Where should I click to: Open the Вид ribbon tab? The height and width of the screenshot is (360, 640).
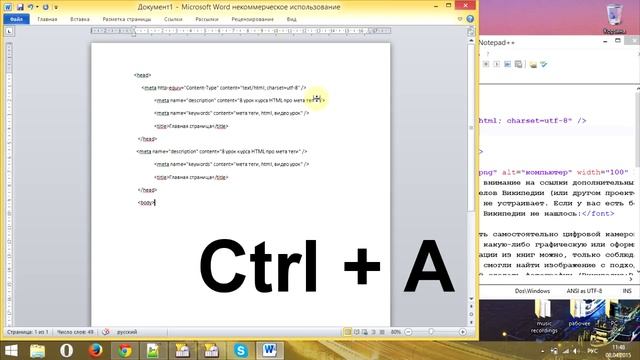tap(291, 19)
